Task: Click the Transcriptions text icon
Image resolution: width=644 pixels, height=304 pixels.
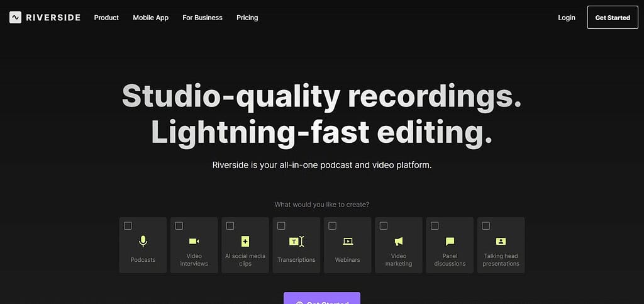Action: click(296, 242)
